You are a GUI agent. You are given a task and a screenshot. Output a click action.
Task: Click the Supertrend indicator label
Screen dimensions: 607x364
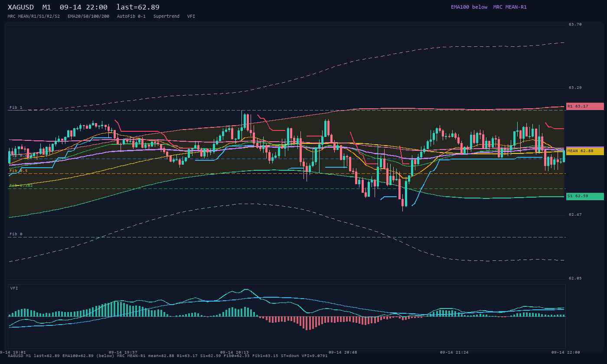click(x=166, y=16)
